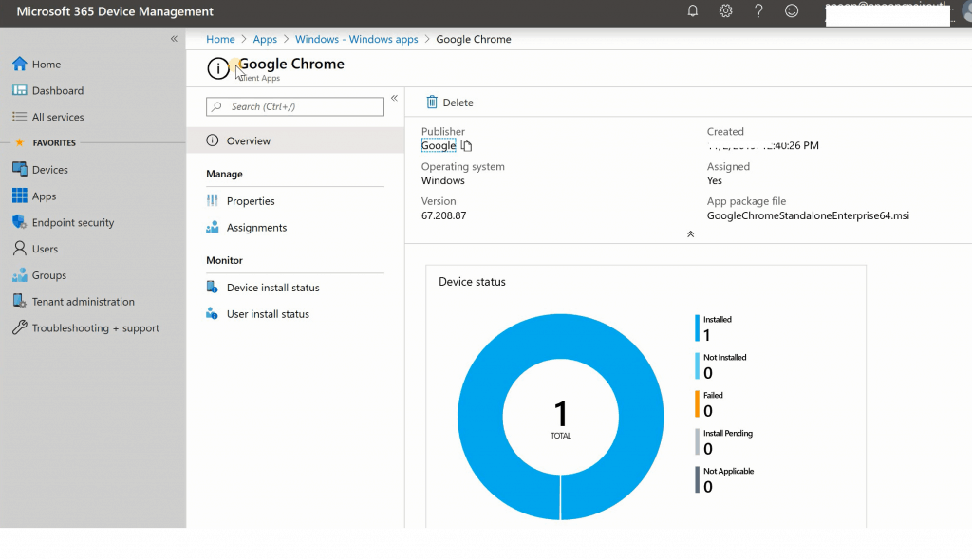The image size is (972, 560).
Task: Open the help question mark icon
Action: click(758, 11)
